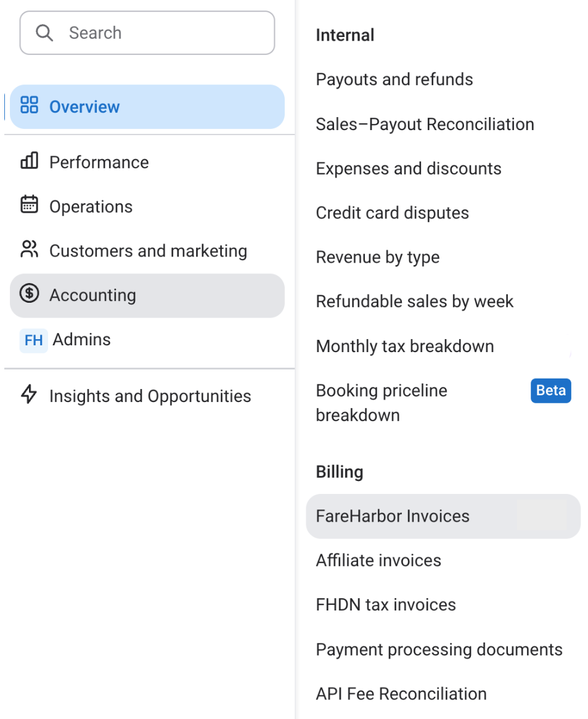Click the Overview grid icon

click(30, 105)
